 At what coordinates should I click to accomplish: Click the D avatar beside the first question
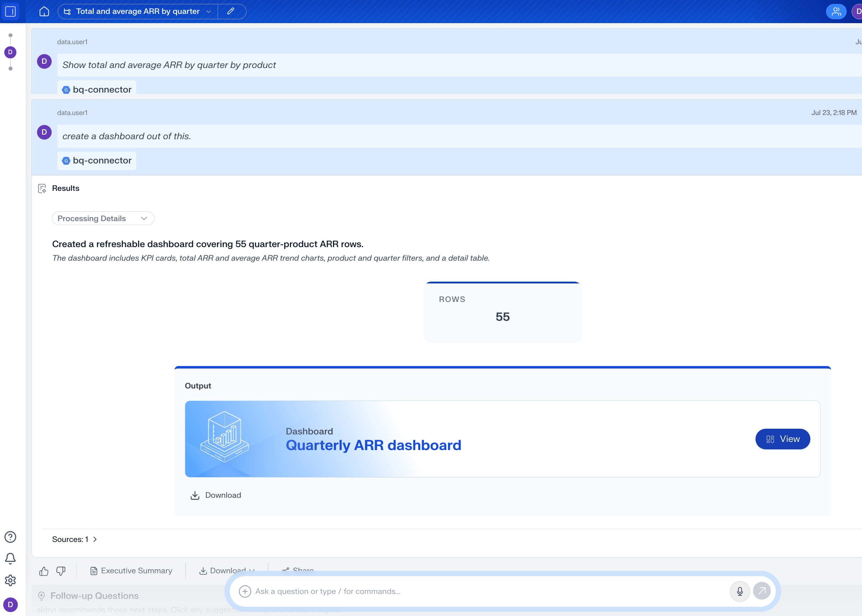[x=44, y=62]
